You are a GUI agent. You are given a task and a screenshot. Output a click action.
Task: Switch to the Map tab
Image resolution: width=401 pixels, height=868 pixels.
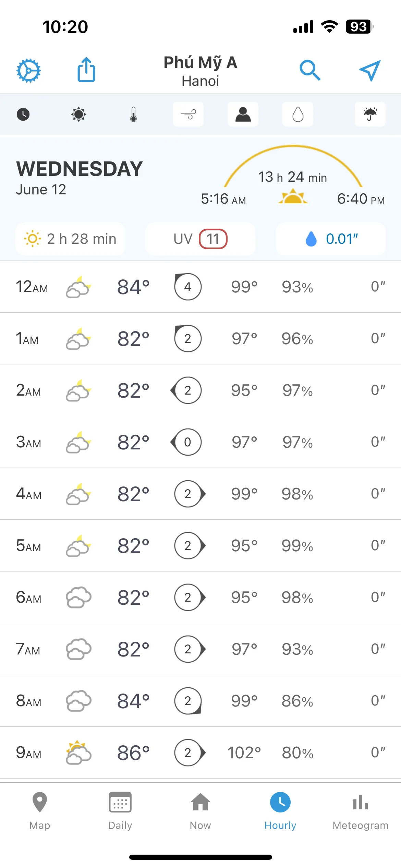[40, 811]
